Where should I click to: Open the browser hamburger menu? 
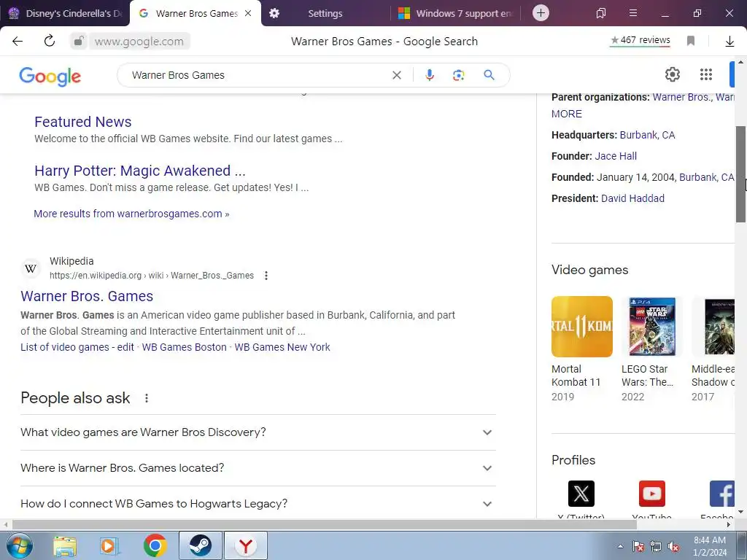click(x=632, y=13)
